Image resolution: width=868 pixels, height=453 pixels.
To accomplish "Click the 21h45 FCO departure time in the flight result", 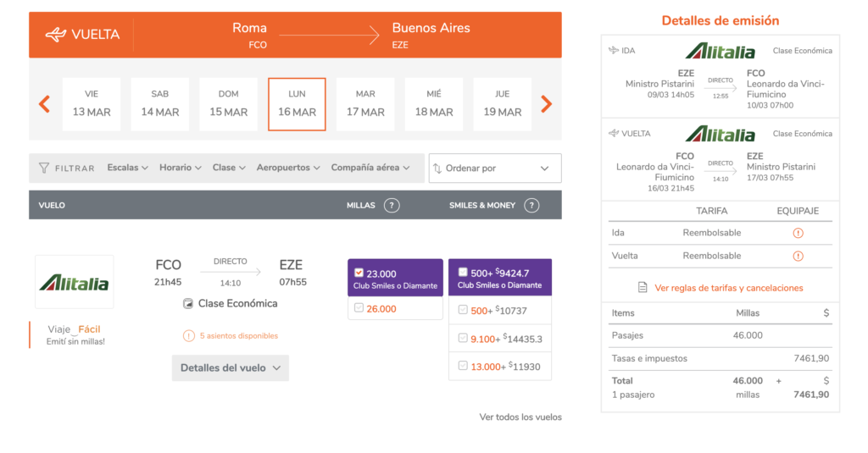I will (168, 282).
